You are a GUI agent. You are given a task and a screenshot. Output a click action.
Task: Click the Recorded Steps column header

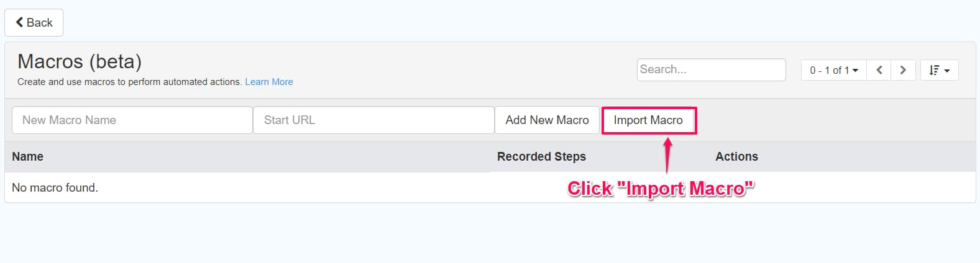tap(541, 156)
